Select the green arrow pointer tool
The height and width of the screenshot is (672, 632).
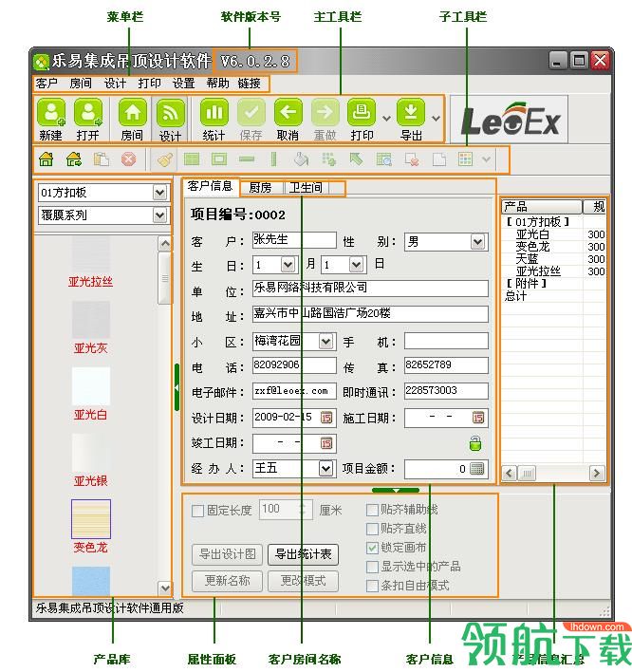[x=356, y=159]
